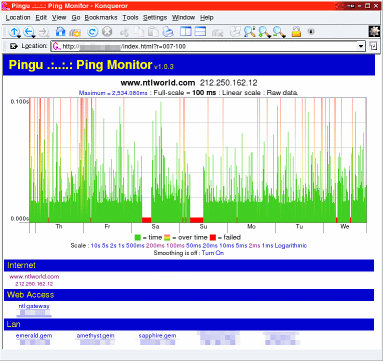Open the Settings menu
The height and width of the screenshot is (361, 383).
point(155,18)
